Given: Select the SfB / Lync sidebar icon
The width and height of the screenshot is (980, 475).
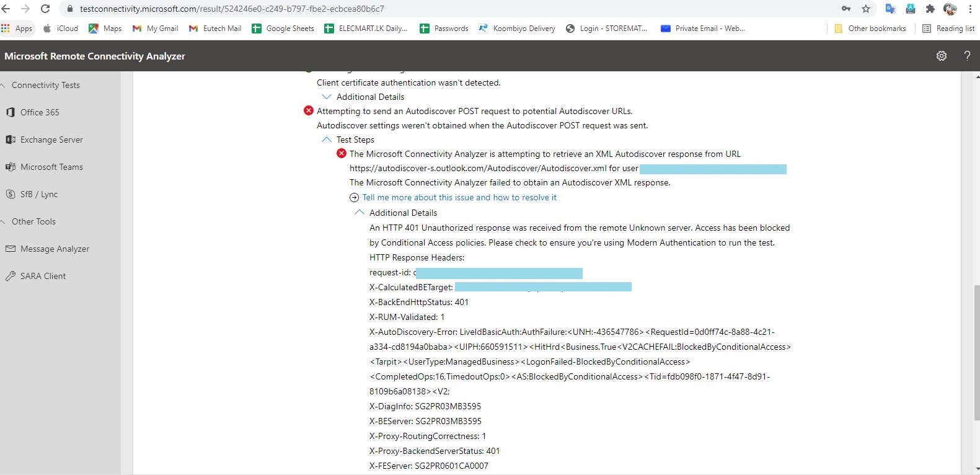Looking at the screenshot, I should [11, 194].
